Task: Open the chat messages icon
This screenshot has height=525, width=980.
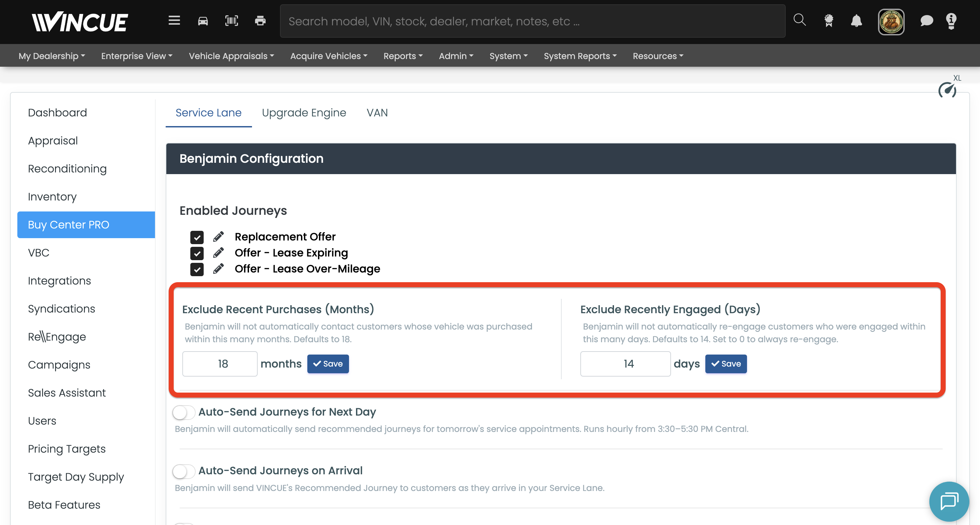Action: point(926,21)
